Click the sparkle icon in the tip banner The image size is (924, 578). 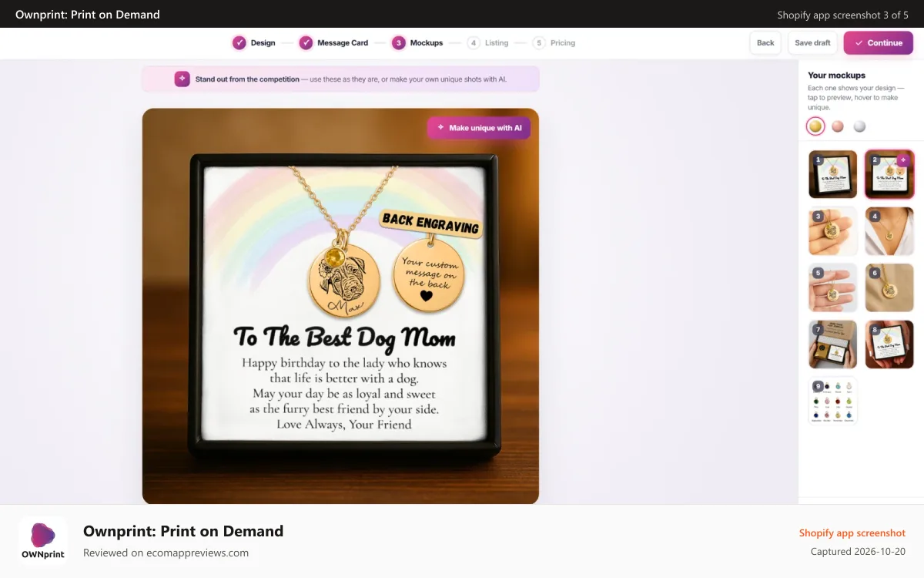182,79
